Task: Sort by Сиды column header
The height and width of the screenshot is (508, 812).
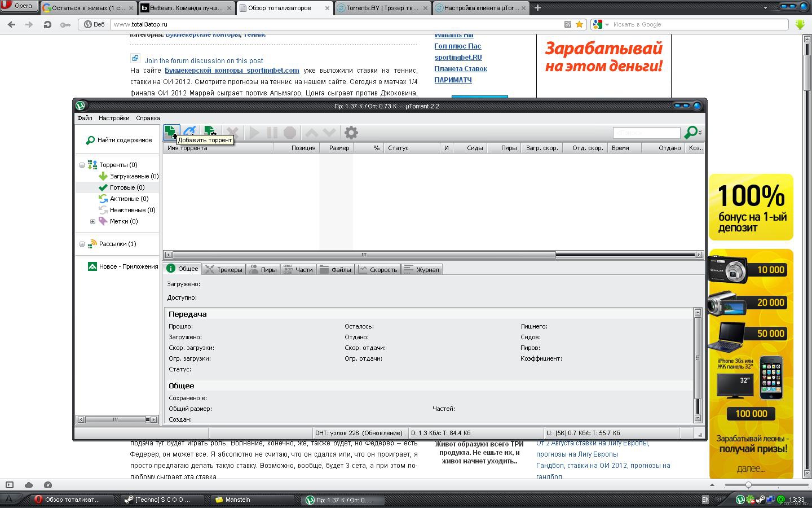Action: point(470,148)
